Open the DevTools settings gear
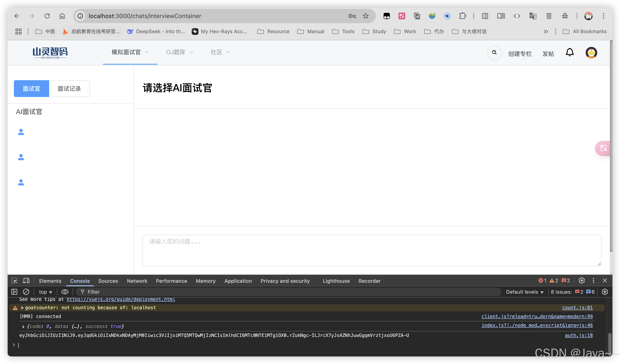The image size is (620, 364). (x=582, y=281)
